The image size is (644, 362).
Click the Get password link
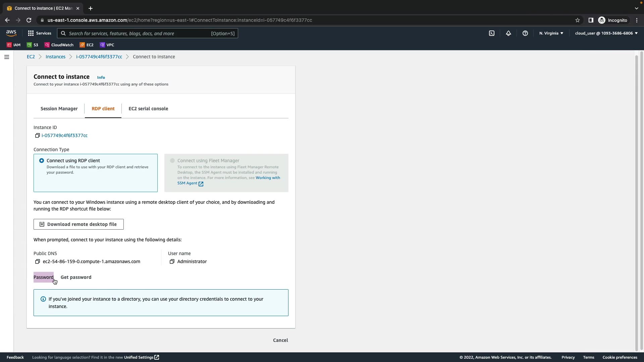tap(76, 277)
